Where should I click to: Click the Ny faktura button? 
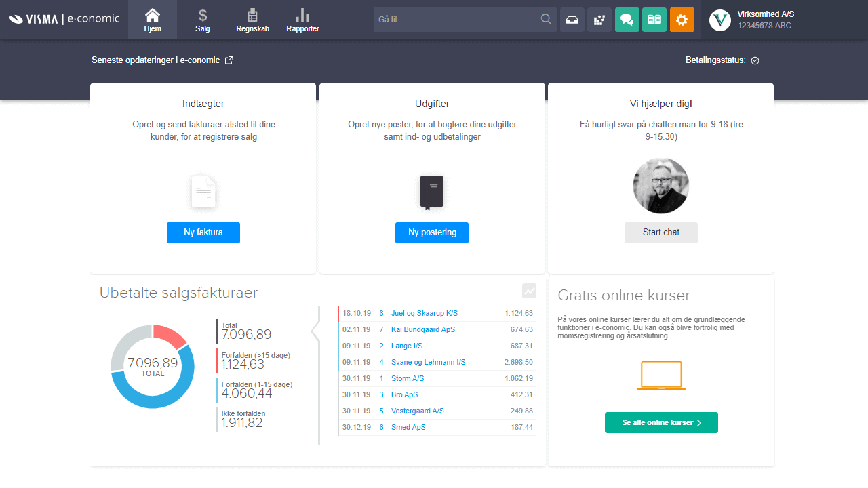[x=203, y=232]
